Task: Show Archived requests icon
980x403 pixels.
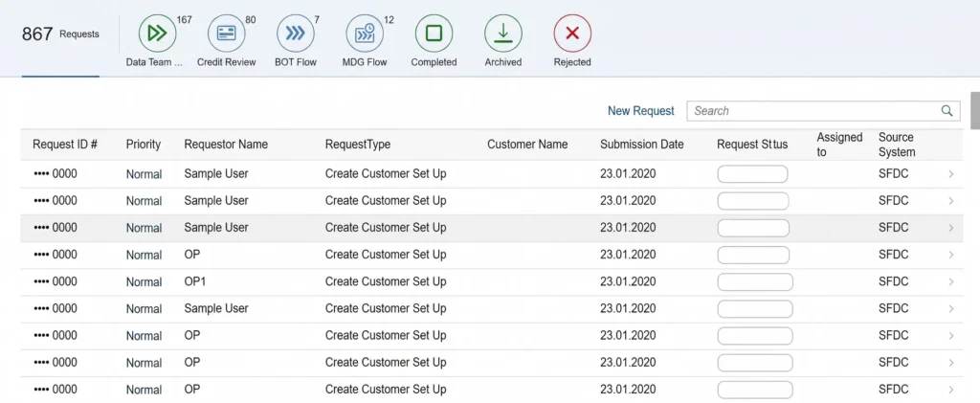Action: [503, 34]
